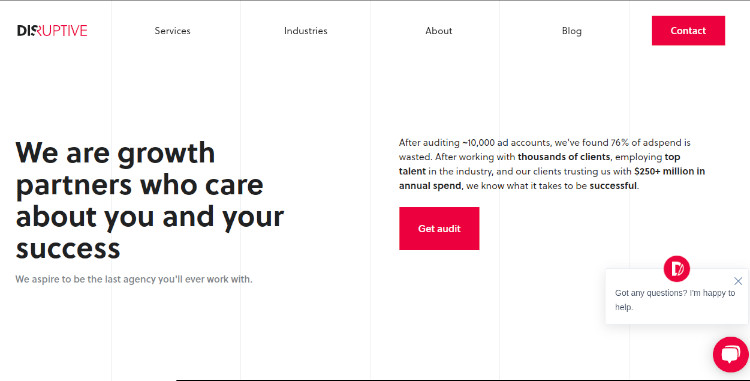Click the '~10,000 ad accounts' text
Viewport: 750px width, 381px height.
507,142
